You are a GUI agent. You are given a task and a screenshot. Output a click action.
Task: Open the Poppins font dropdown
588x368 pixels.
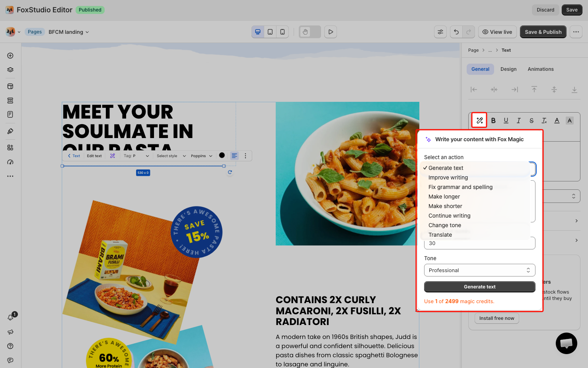pos(202,156)
